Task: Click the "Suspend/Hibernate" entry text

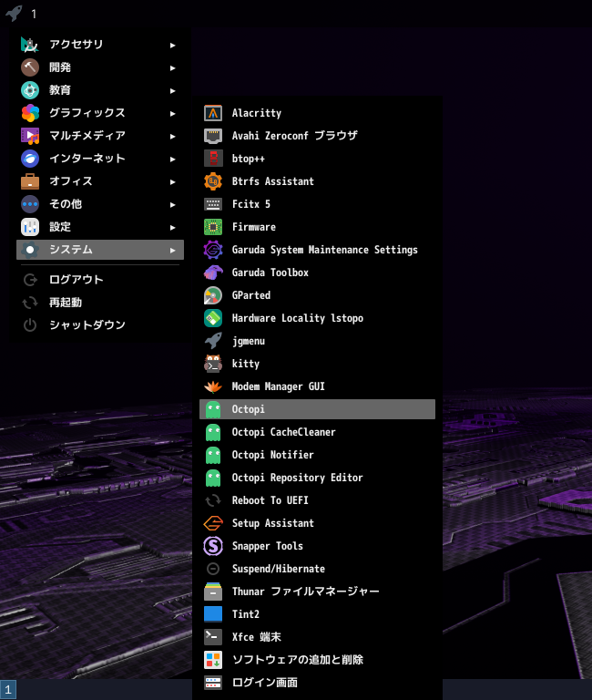Action: (x=279, y=569)
